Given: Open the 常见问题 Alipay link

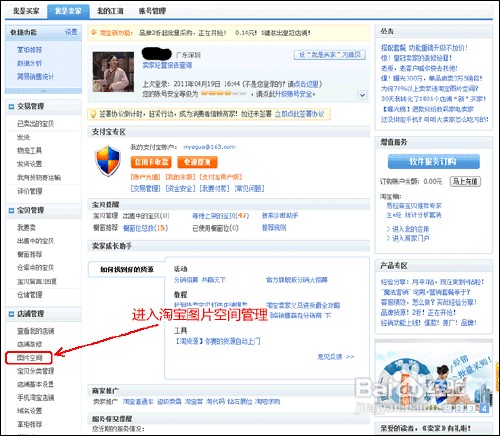Looking at the screenshot, I should pyautogui.click(x=249, y=189).
